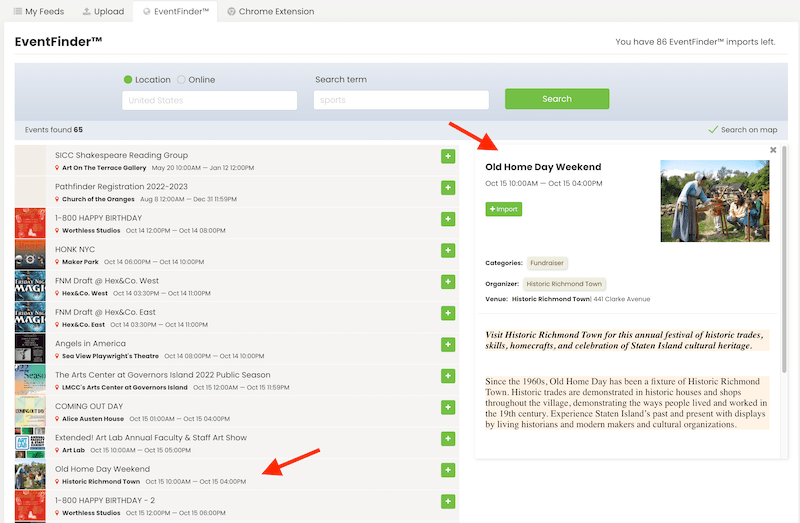Open the Chrome Extension tab

[x=270, y=11]
